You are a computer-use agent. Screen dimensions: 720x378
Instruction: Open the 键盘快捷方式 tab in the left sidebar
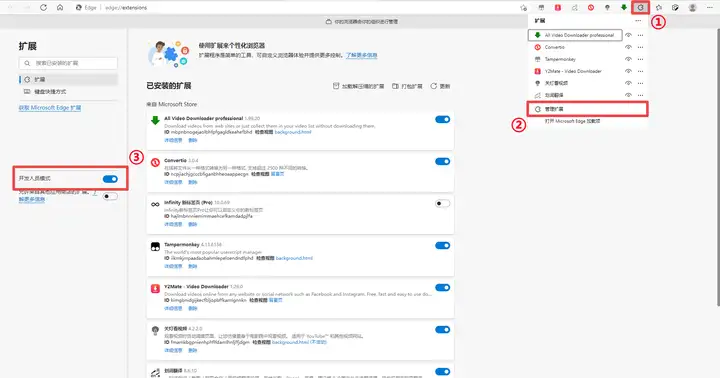68,91
